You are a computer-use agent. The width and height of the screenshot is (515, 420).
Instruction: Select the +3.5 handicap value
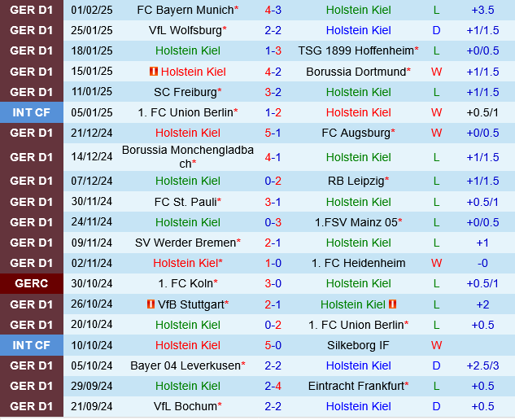(482, 10)
